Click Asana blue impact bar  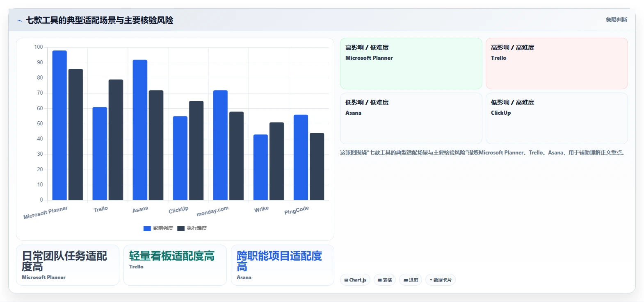click(x=140, y=130)
